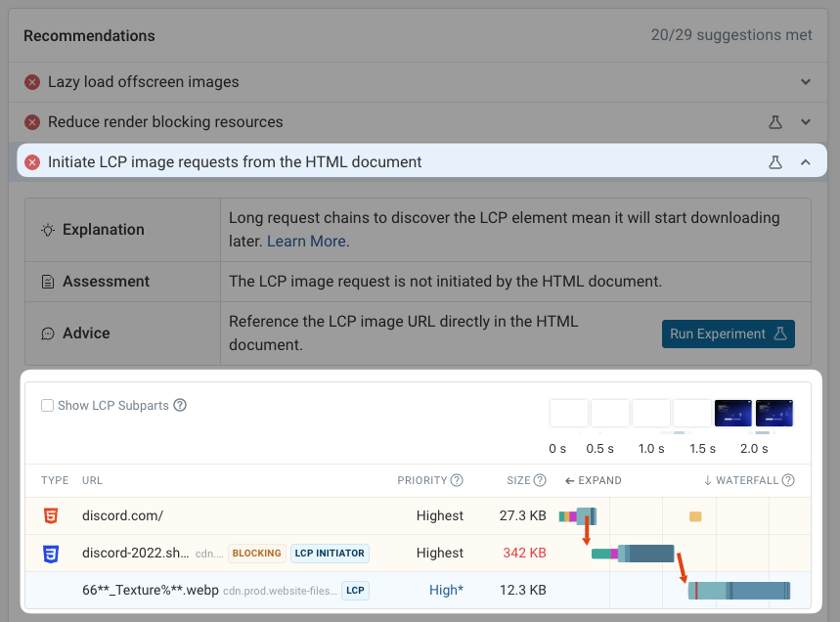Click the help icon next to WATERFALL header

[788, 480]
